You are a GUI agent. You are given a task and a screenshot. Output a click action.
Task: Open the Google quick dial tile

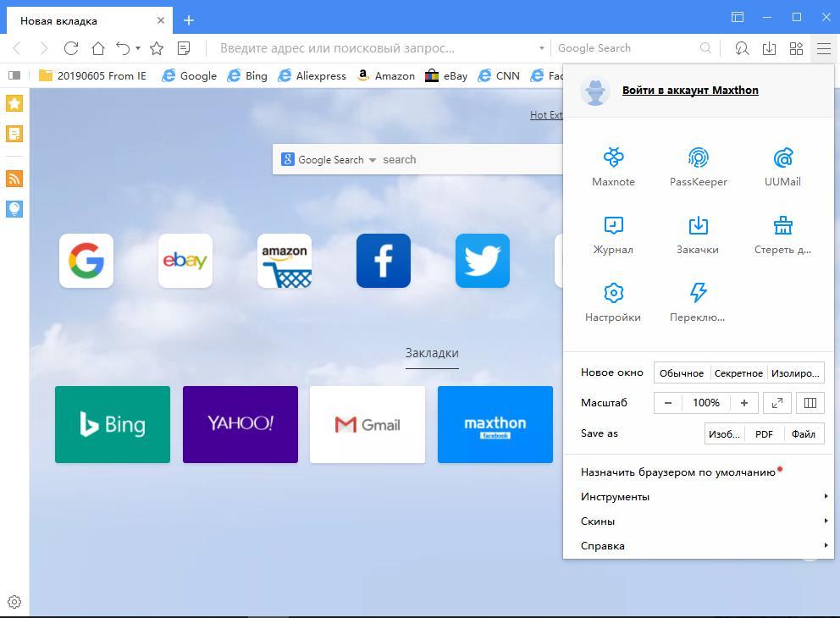[86, 261]
